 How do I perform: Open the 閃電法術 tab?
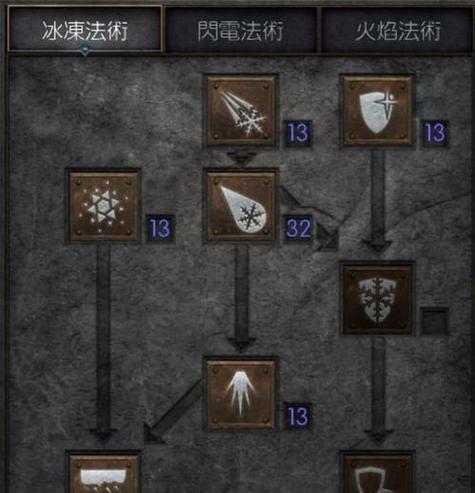click(241, 29)
